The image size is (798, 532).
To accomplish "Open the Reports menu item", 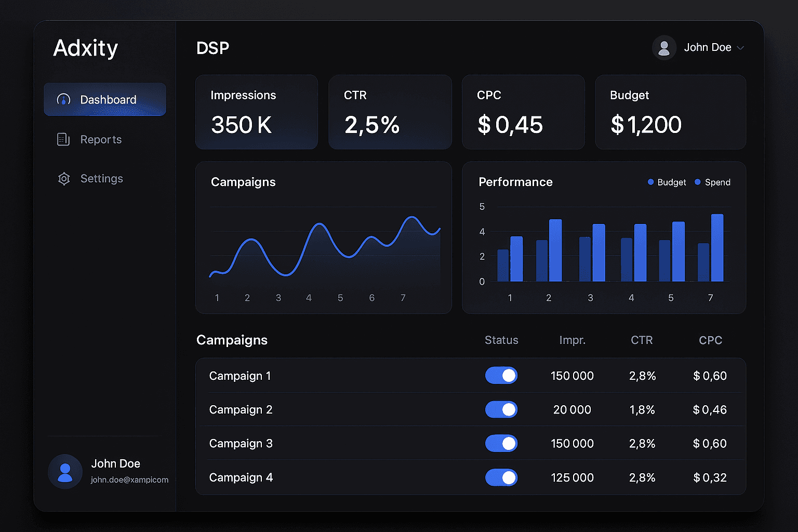I will [101, 139].
